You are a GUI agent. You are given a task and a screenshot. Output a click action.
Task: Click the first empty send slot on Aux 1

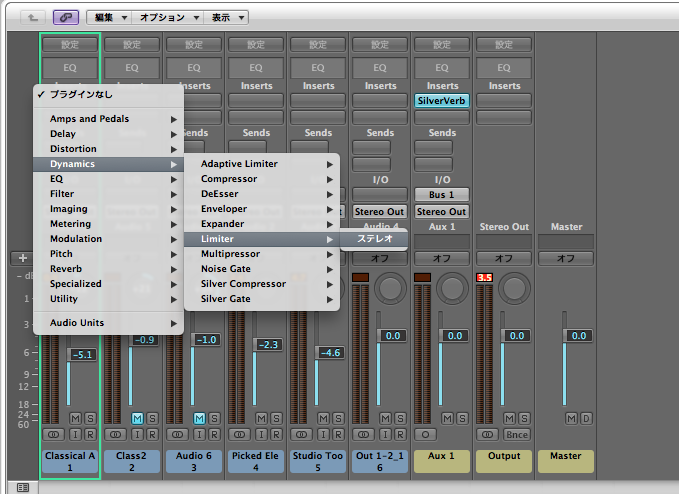[433, 148]
